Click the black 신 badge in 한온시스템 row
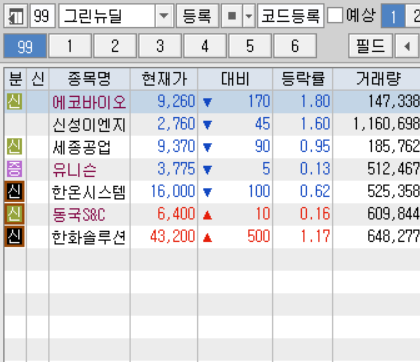The image size is (420, 362). coord(15,191)
